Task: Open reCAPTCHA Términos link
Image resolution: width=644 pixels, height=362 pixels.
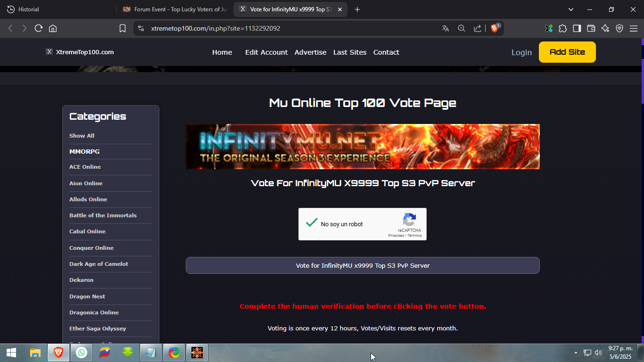Action: coord(415,235)
